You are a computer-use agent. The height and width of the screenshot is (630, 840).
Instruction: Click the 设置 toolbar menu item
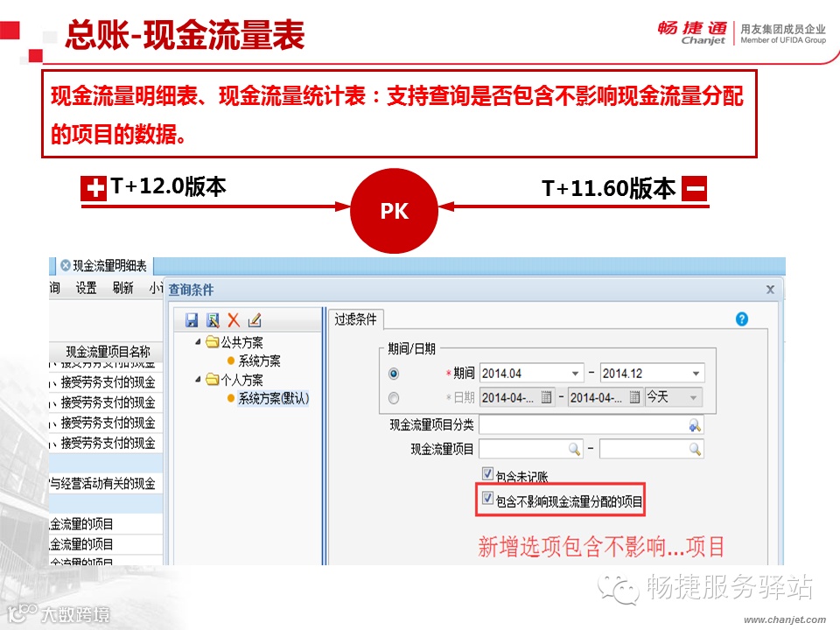[87, 288]
